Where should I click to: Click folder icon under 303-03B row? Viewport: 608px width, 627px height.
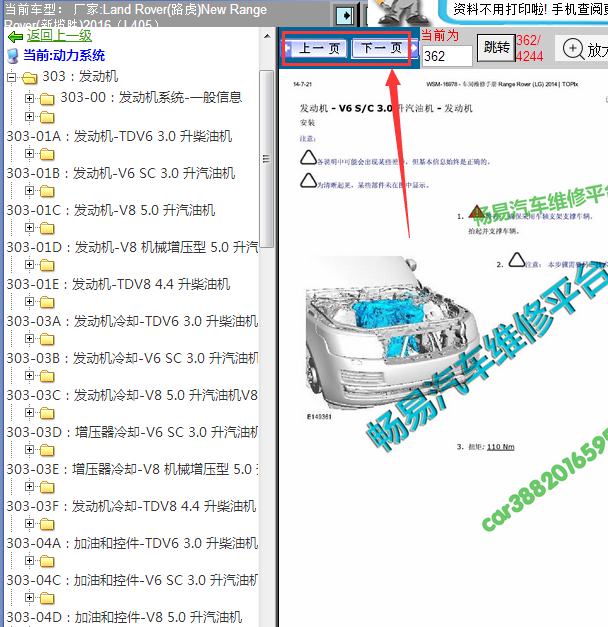point(47,376)
